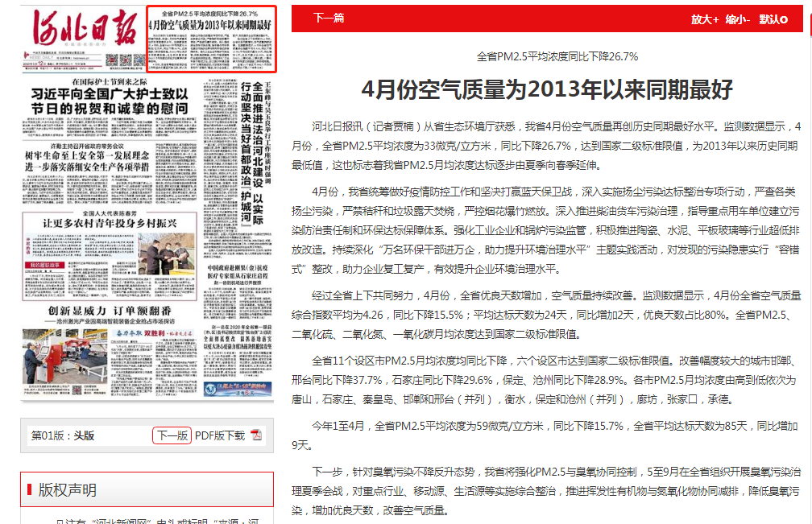The height and width of the screenshot is (524, 812).
Task: Open the highlighted April air quality article
Action: (x=211, y=21)
